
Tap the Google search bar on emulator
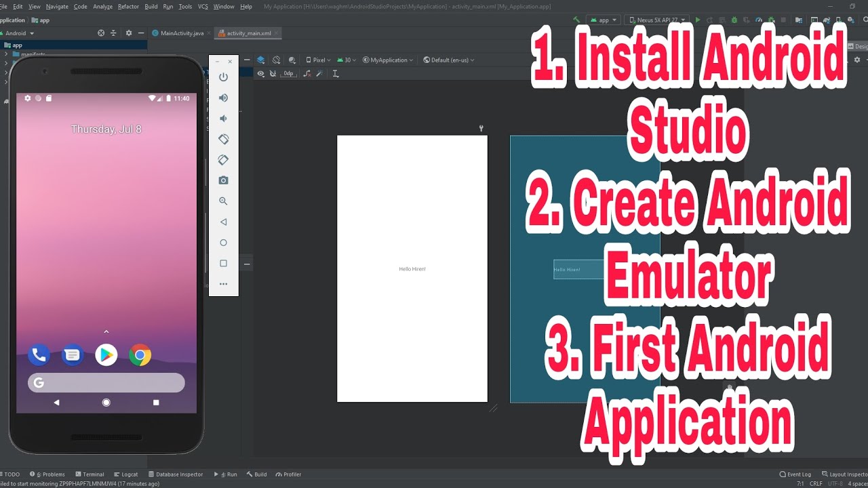[x=106, y=383]
